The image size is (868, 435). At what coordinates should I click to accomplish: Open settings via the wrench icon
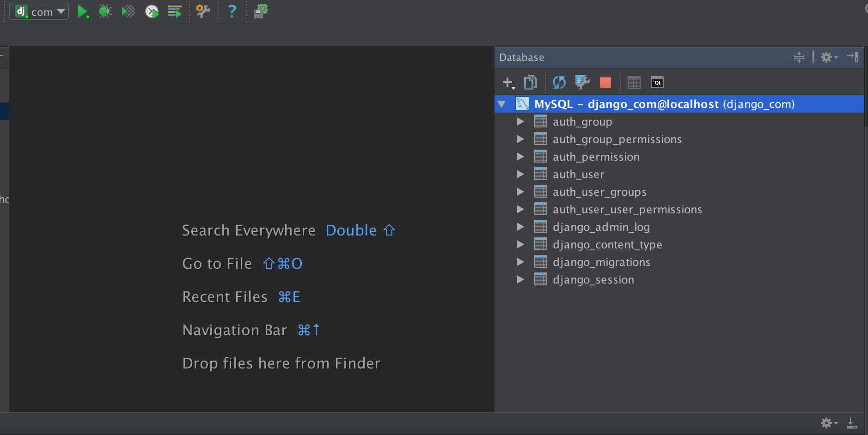203,12
